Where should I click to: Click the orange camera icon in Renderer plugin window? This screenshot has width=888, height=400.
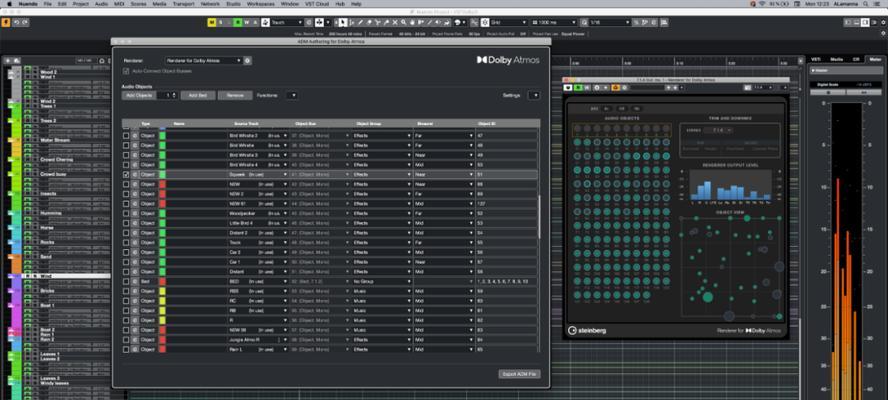click(616, 88)
